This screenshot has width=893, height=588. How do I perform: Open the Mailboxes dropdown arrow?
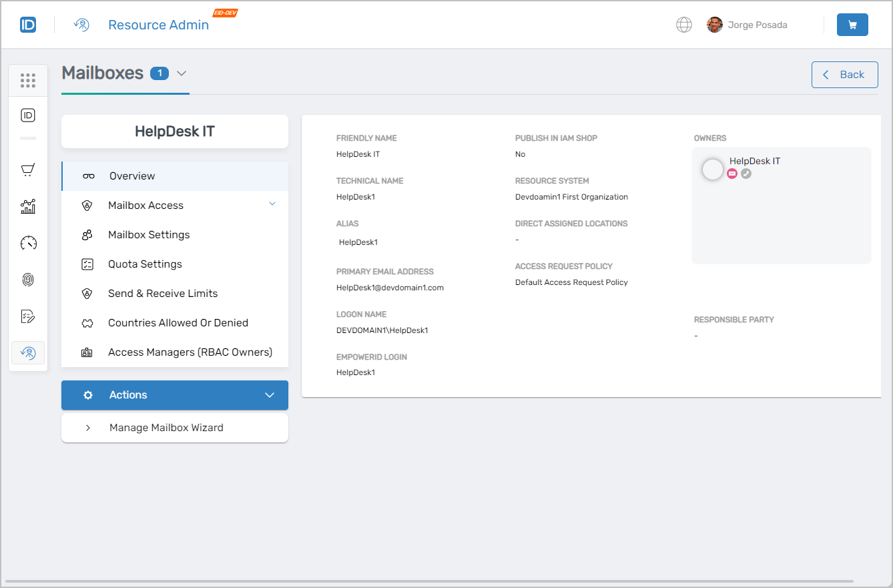[x=182, y=73]
